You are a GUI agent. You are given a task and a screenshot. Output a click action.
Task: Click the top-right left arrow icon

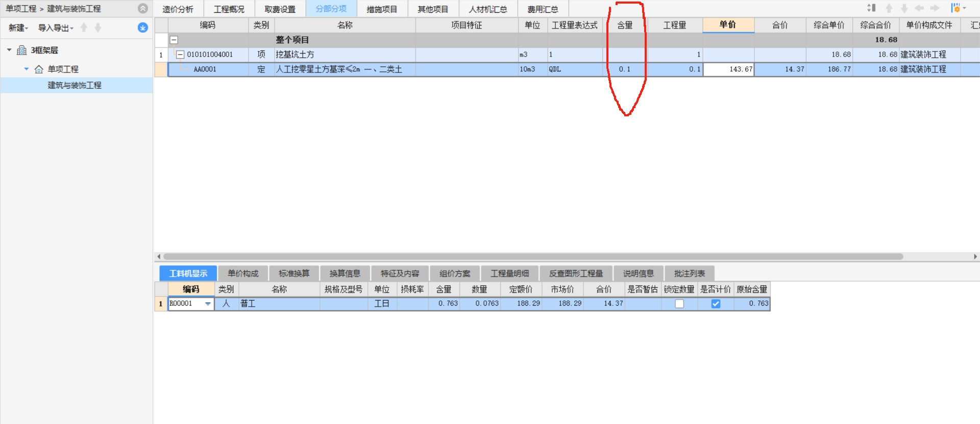(x=919, y=8)
